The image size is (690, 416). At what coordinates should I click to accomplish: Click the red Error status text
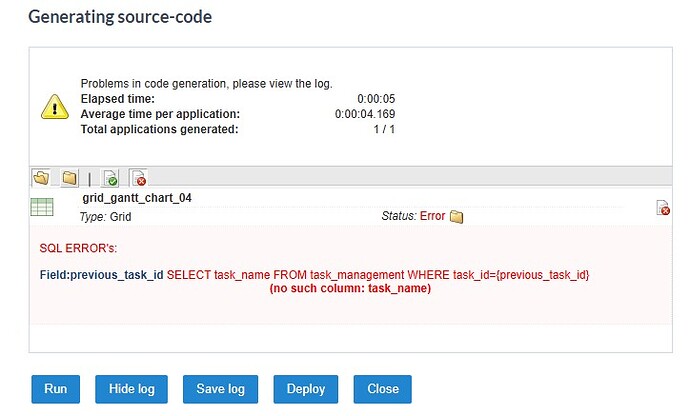[x=432, y=216]
